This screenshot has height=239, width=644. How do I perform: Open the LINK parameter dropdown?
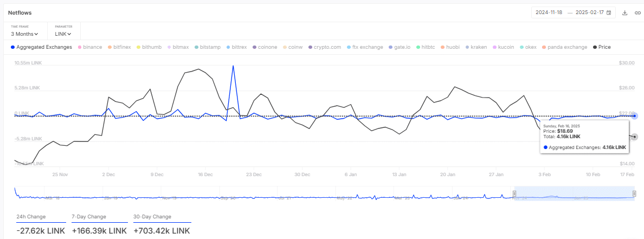tap(63, 34)
